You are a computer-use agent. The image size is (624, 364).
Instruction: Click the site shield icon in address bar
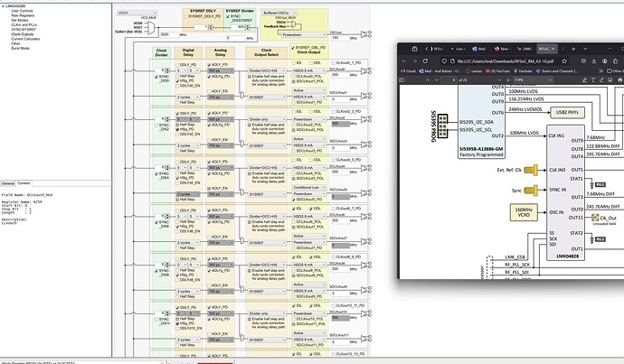(444, 61)
